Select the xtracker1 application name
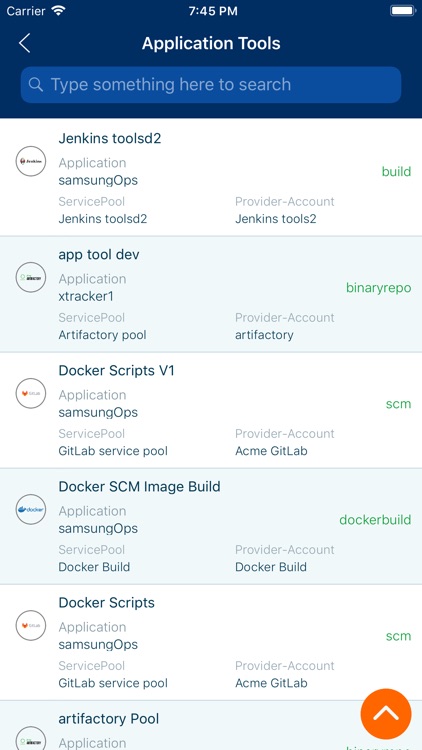The height and width of the screenshot is (750, 422). click(86, 296)
